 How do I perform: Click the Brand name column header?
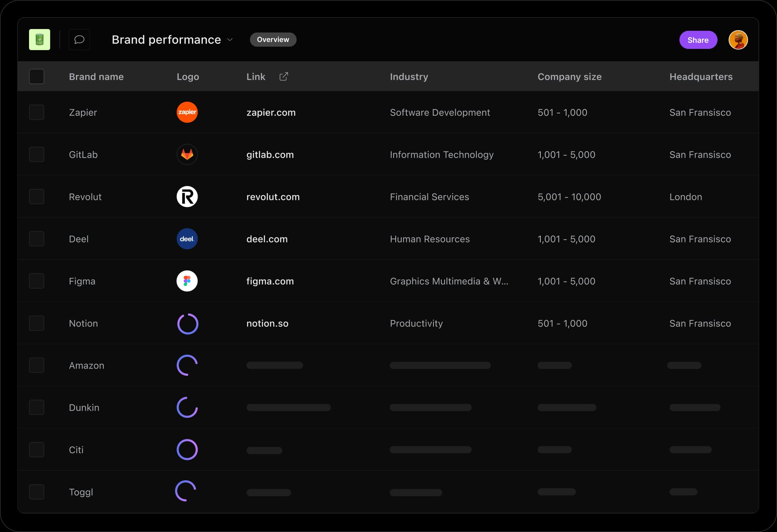click(96, 77)
